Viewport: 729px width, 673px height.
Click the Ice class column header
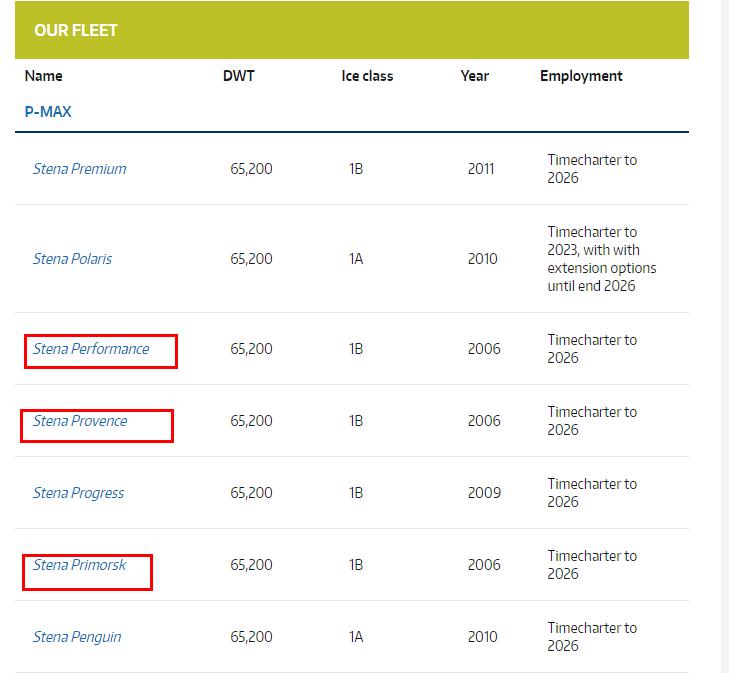point(367,76)
